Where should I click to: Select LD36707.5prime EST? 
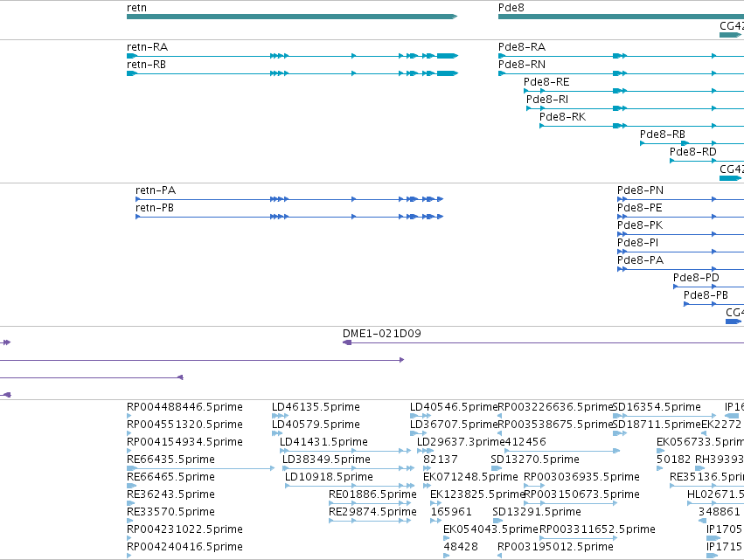click(x=418, y=433)
